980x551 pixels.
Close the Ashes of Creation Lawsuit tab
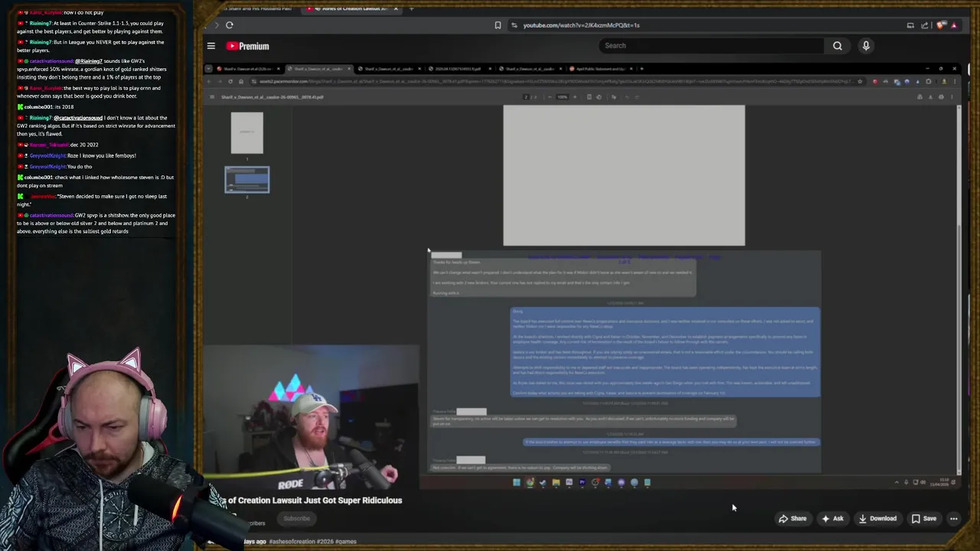point(396,8)
